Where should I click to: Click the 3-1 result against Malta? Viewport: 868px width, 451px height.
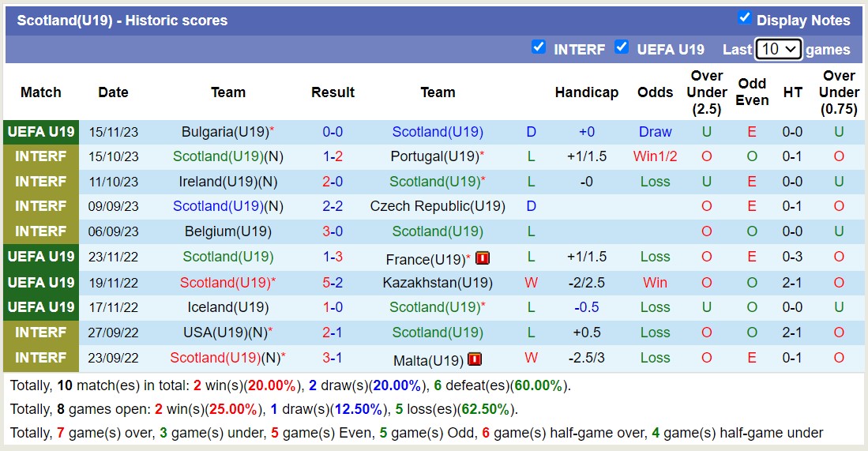tap(333, 358)
